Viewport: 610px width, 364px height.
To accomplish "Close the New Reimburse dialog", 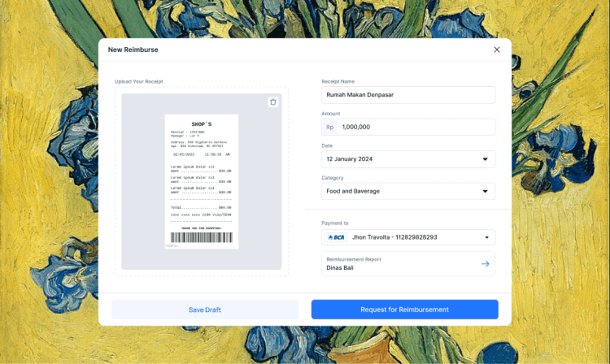I will point(497,50).
